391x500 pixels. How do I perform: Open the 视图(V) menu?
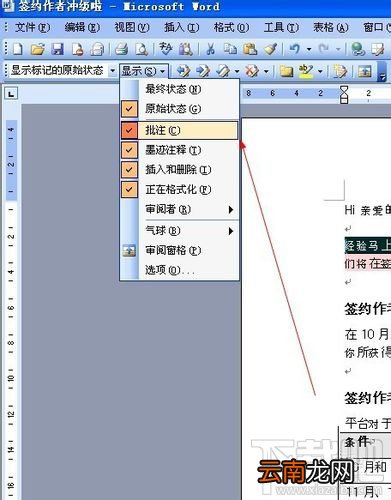pos(132,27)
